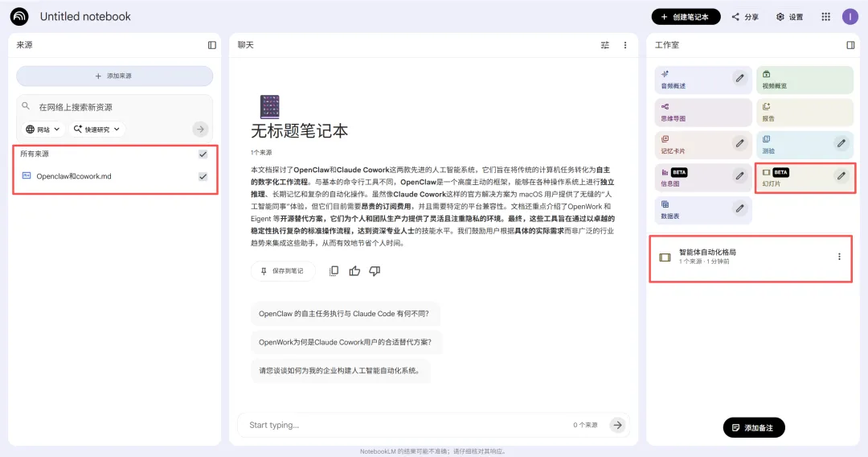Focus the 在网络上搜索新资源 search field
This screenshot has width=868, height=457.
tap(115, 107)
